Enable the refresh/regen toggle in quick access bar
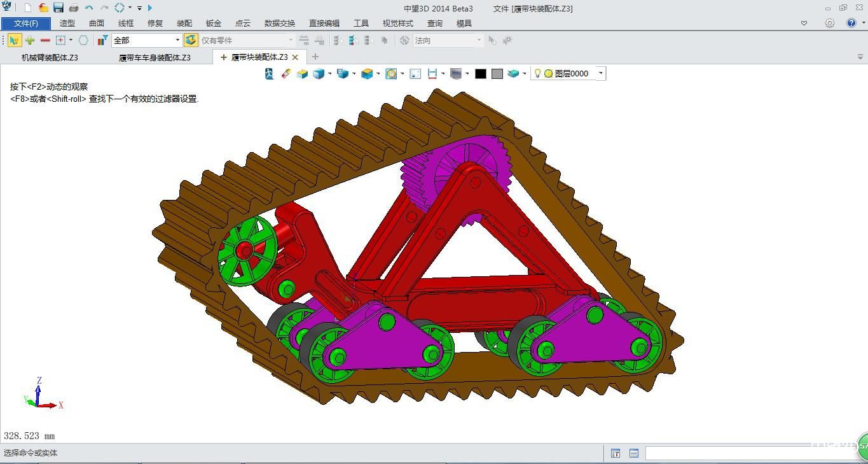 119,8
